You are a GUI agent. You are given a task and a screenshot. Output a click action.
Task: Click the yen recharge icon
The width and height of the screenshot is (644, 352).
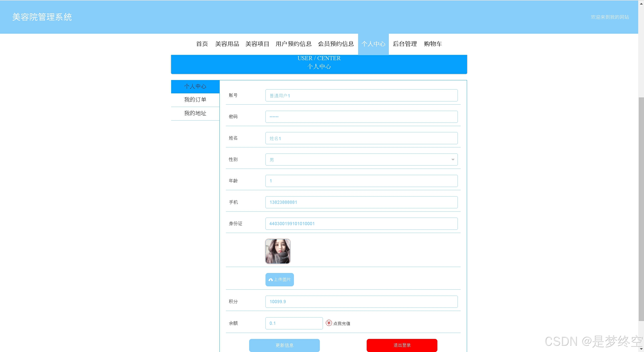pos(329,323)
